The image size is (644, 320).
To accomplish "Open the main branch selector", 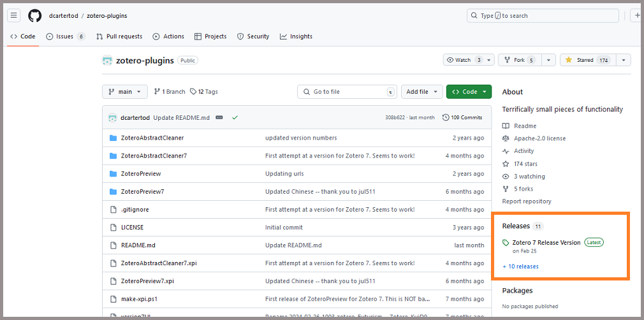I will (125, 92).
